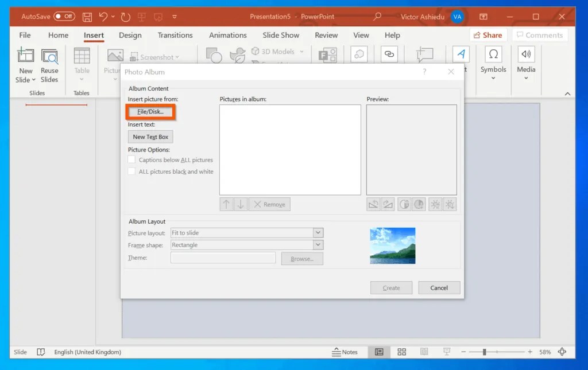
Task: Start the Slide Show from status bar
Action: 446,352
